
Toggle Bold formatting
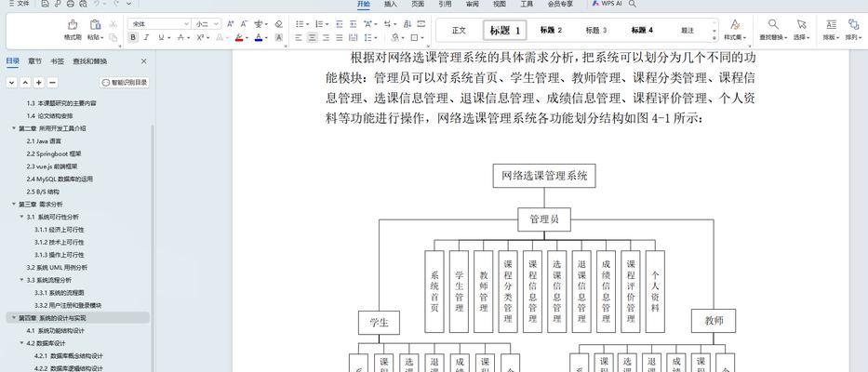pyautogui.click(x=133, y=37)
